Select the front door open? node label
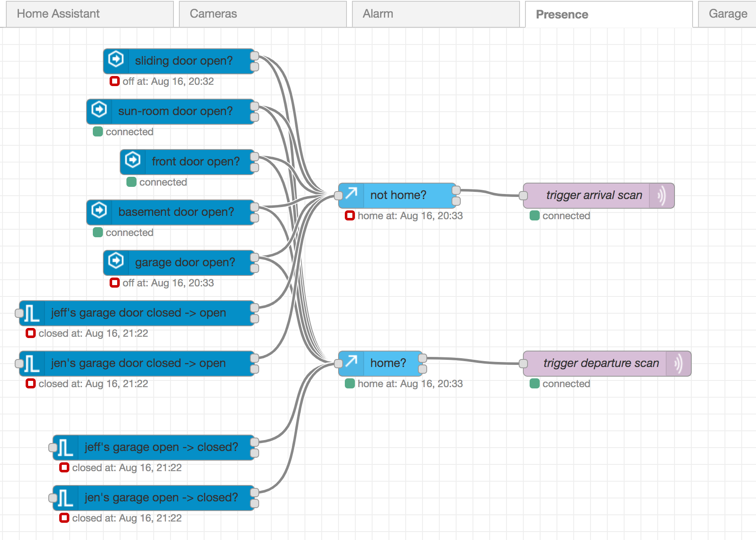Screen dimensions: 756x540 point(196,162)
